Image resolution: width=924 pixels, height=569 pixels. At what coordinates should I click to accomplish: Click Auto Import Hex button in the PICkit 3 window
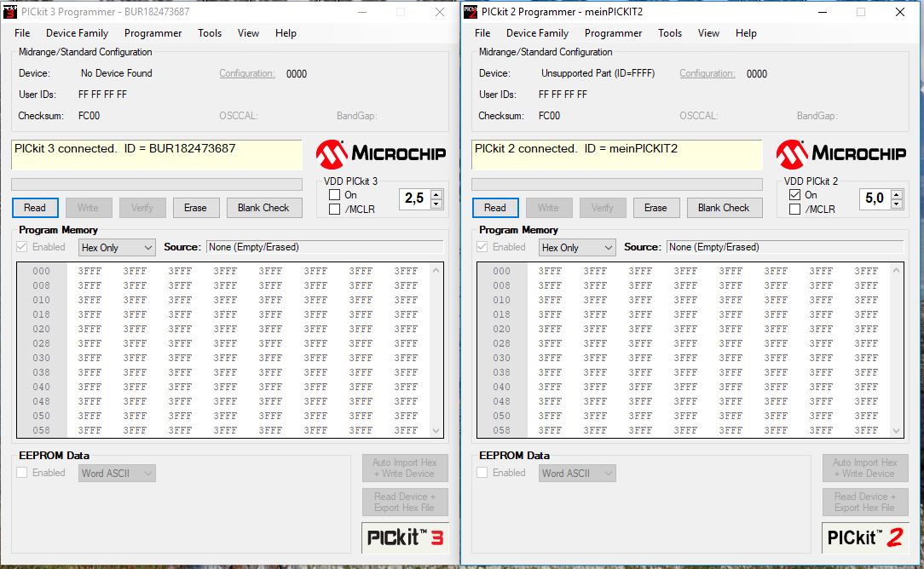[x=405, y=468]
